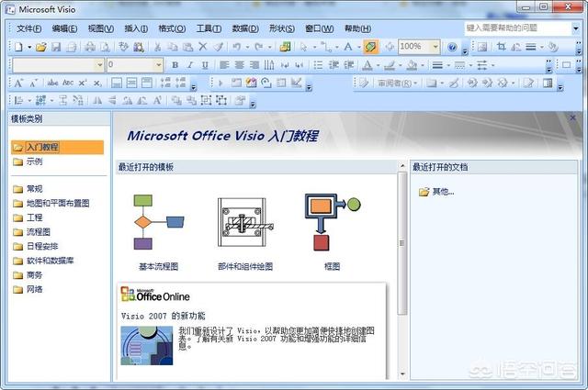Viewport: 588px width, 390px height.
Task: Click the Shapes window icon
Action: 285,47
